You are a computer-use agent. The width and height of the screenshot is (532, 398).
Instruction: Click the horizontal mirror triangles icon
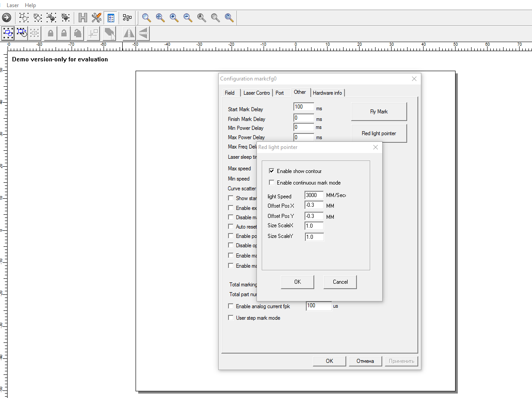coord(129,33)
